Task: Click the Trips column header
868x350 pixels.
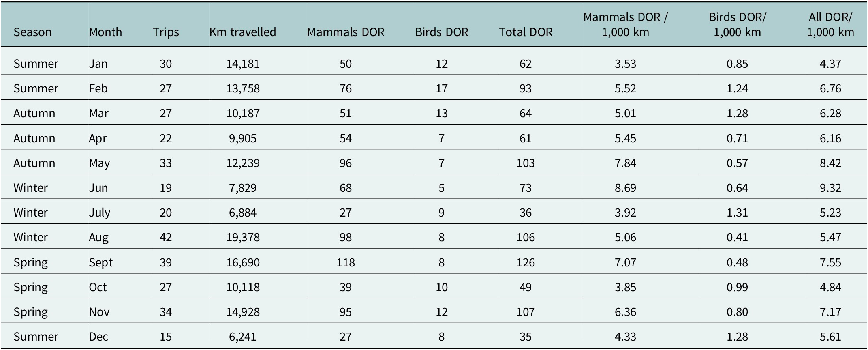Action: [x=166, y=32]
